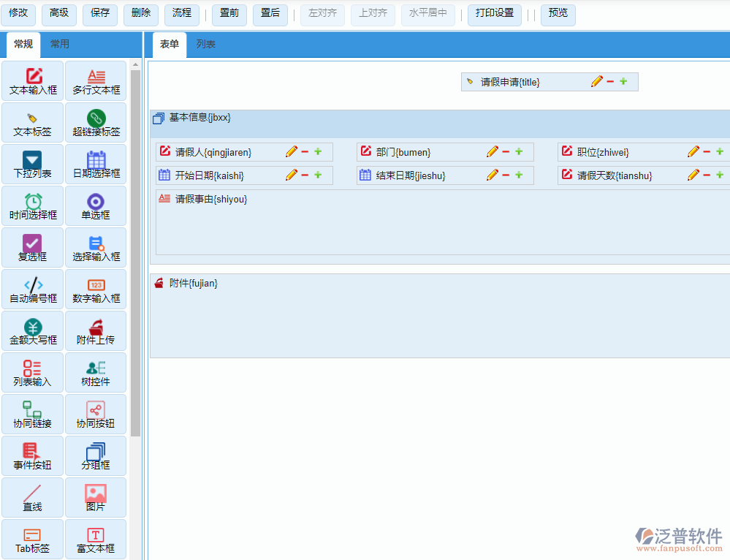
Task: Click the 树控件 tree control widget
Action: pyautogui.click(x=96, y=373)
